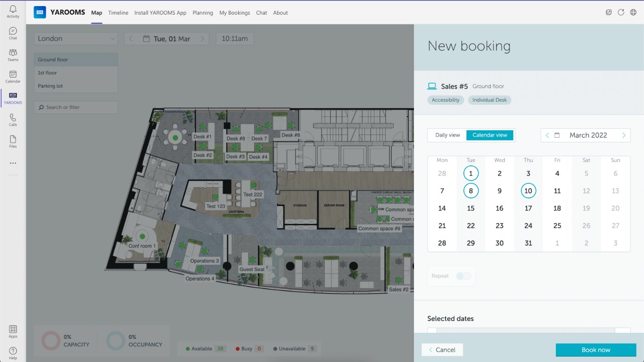Open the Map tab
This screenshot has height=362, width=644.
coord(97,13)
